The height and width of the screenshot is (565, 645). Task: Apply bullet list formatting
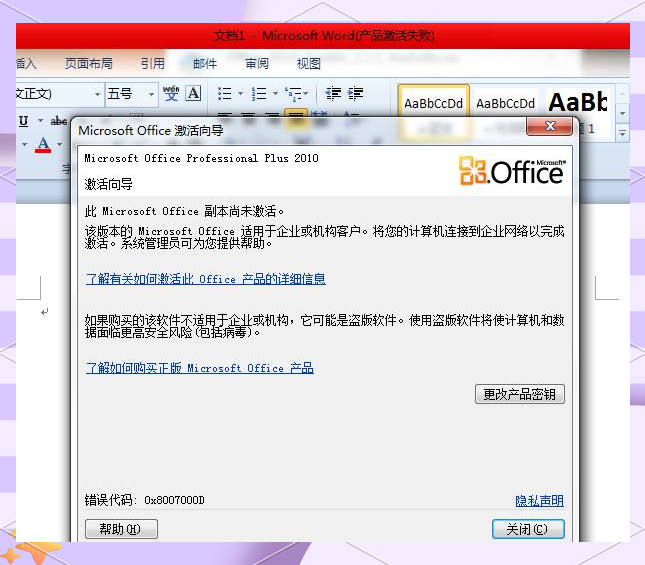click(224, 94)
